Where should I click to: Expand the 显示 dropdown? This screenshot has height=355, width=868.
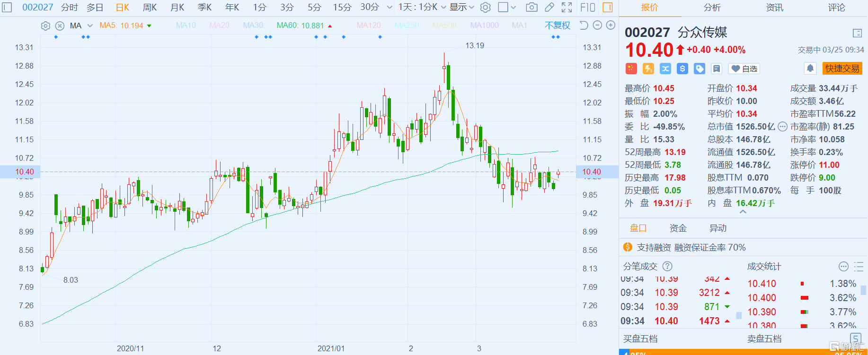462,7
